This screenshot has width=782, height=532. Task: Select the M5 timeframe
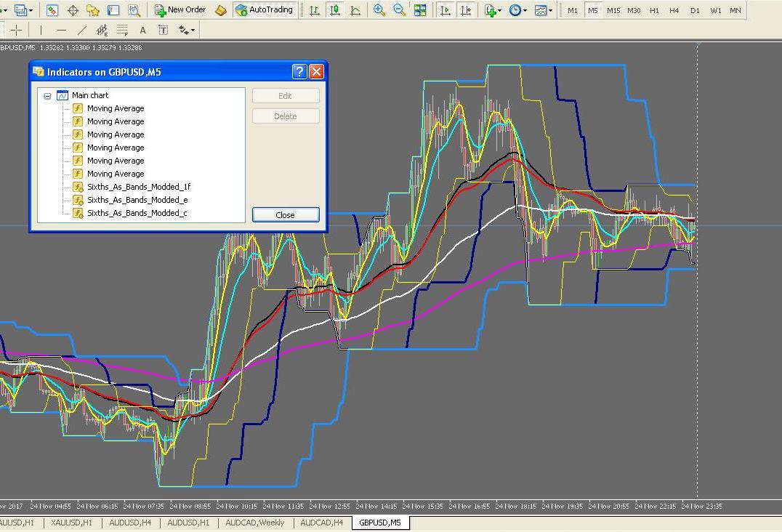592,10
